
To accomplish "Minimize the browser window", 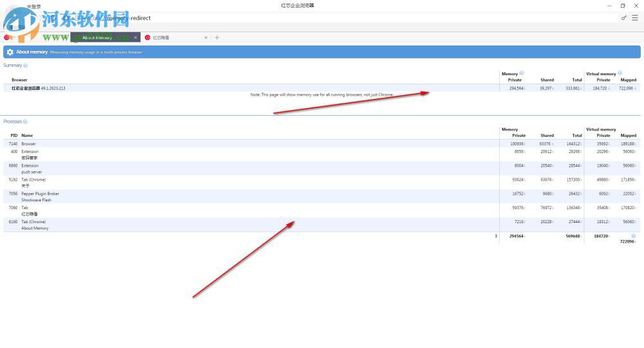I will click(x=609, y=6).
